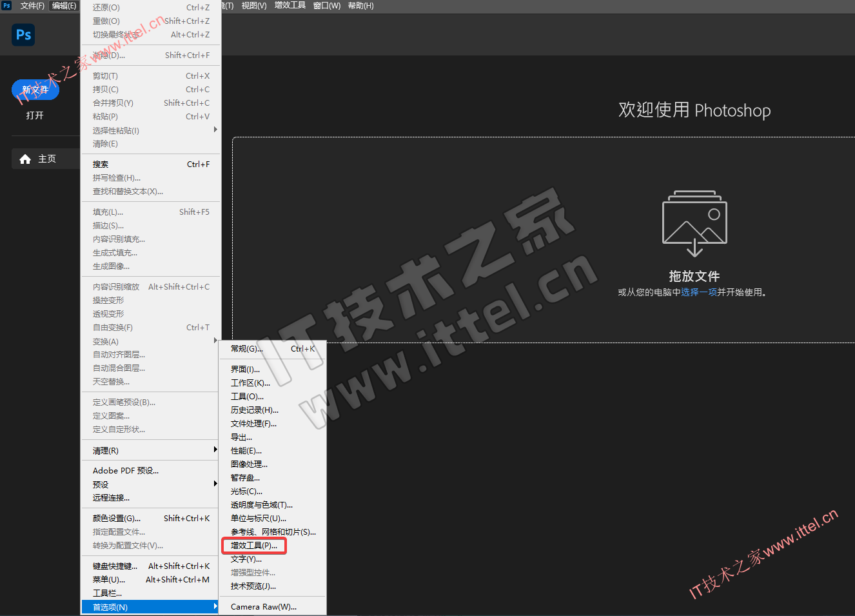Select 单位与标尺(U)... in preferences submenu
This screenshot has width=855, height=616.
pos(273,519)
